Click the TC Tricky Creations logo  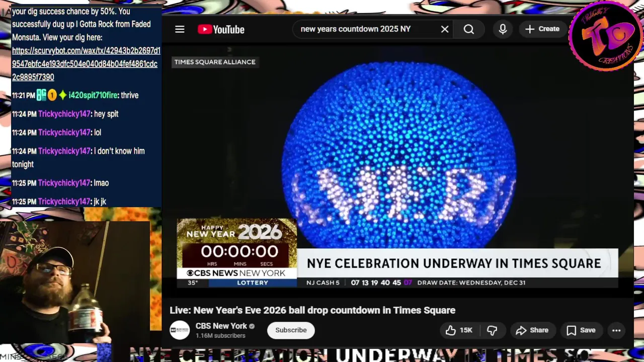[x=606, y=36]
